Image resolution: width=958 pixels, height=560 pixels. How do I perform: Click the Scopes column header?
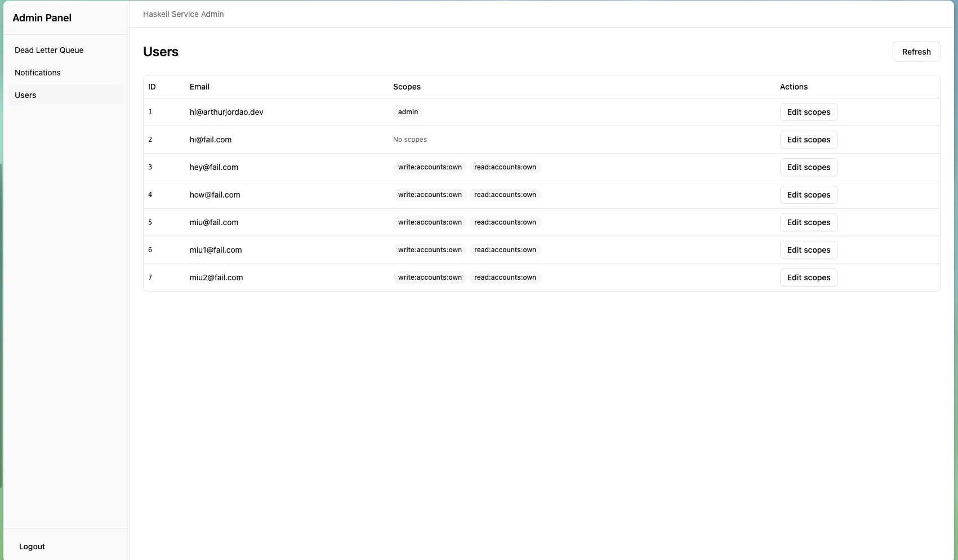click(x=407, y=87)
